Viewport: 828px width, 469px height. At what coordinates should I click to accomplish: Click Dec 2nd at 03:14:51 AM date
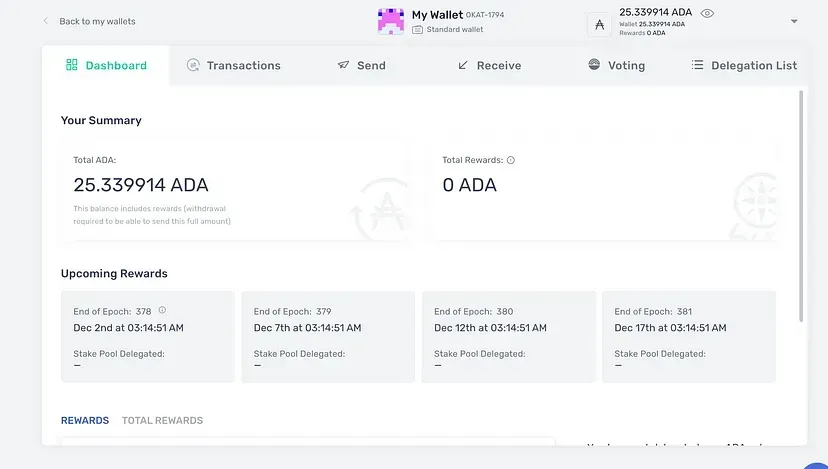(x=128, y=327)
